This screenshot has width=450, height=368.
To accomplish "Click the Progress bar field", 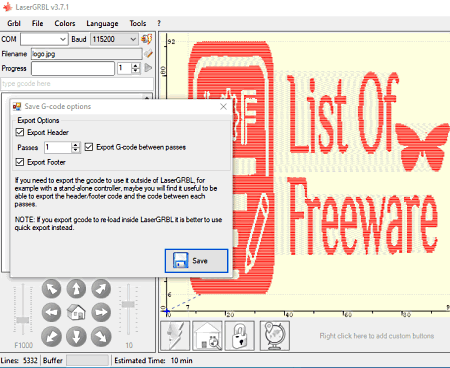I will pyautogui.click(x=73, y=68).
